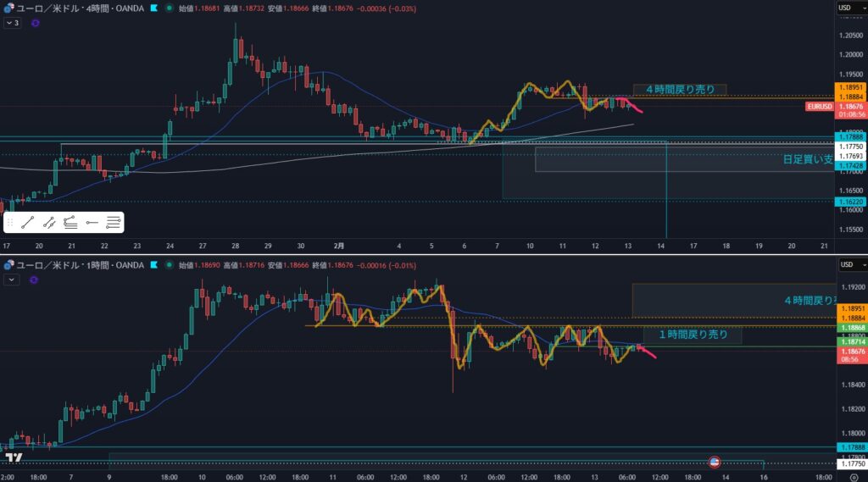Toggle green market status dot on 4-hour chart
The height and width of the screenshot is (482, 868).
(x=170, y=8)
